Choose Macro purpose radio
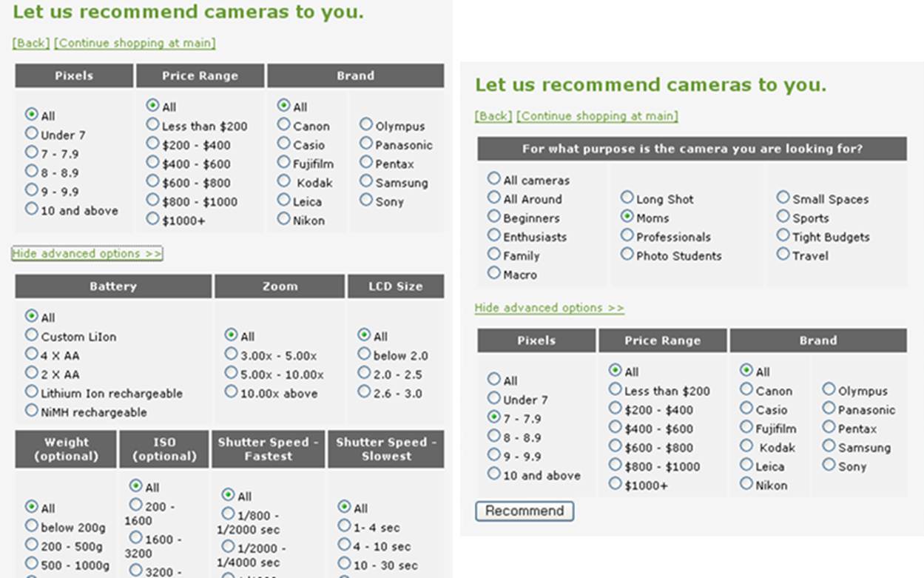This screenshot has width=924, height=578. coord(493,273)
